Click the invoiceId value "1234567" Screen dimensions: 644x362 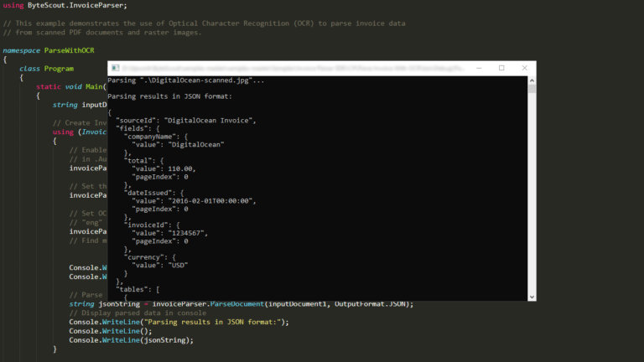[186, 233]
